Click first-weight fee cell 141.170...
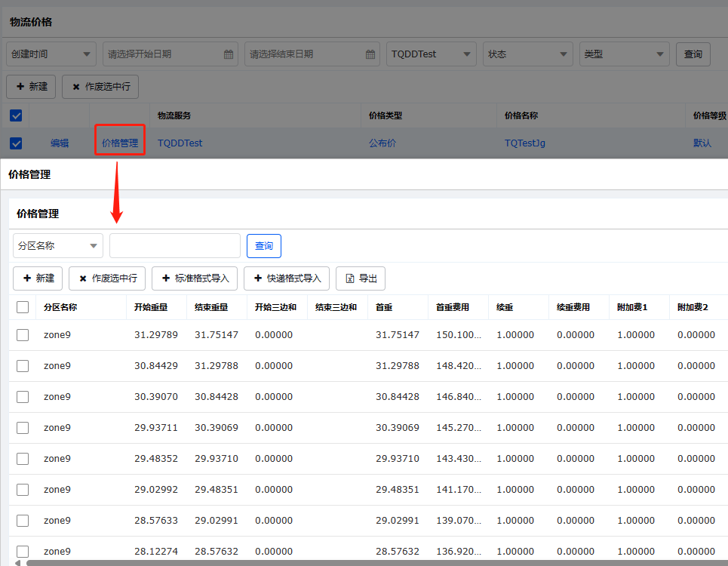Screen dimensions: 728x566 pyautogui.click(x=459, y=490)
